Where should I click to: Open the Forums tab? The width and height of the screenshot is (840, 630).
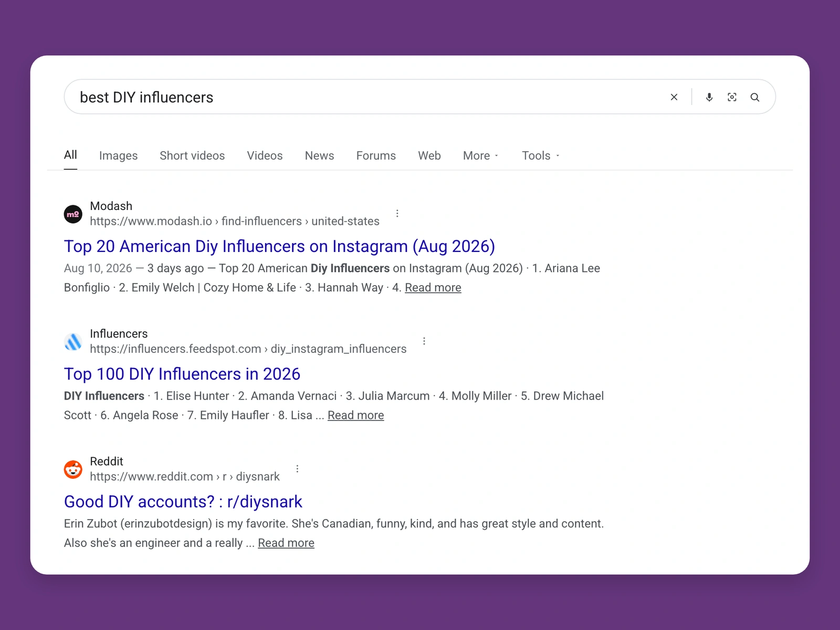pos(376,155)
